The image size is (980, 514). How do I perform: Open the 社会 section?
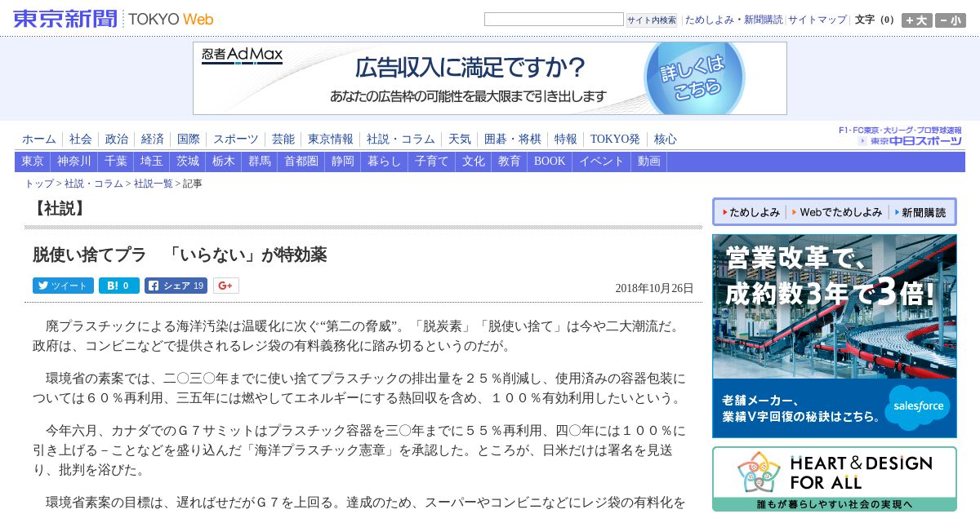tap(81, 139)
